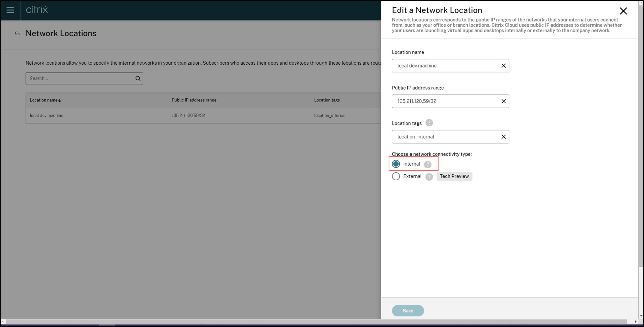Click the back arrow beside Network Locations
The height and width of the screenshot is (327, 644).
(x=17, y=34)
